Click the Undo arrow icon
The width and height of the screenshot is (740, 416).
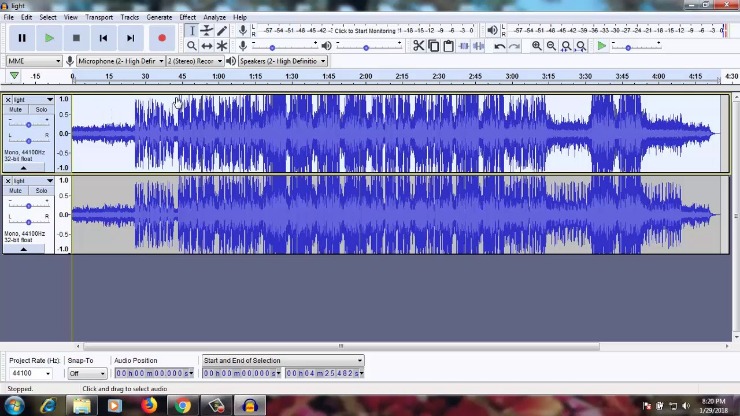pos(499,46)
